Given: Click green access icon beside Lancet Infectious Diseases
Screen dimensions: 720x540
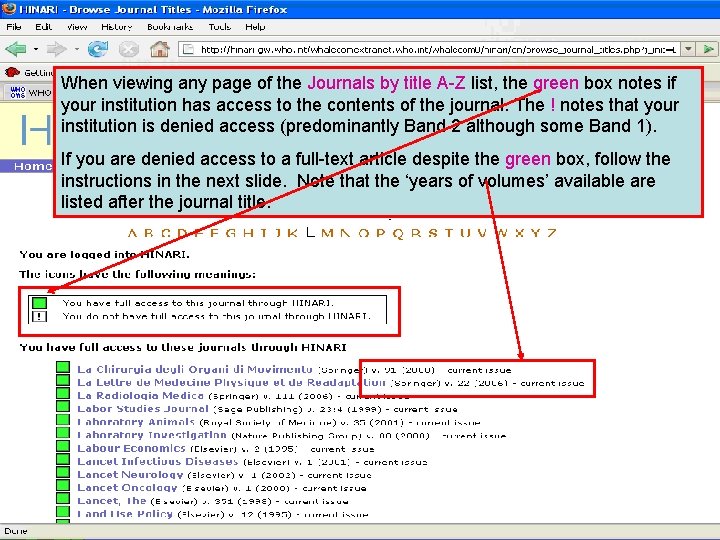Looking at the screenshot, I should pos(63,459).
